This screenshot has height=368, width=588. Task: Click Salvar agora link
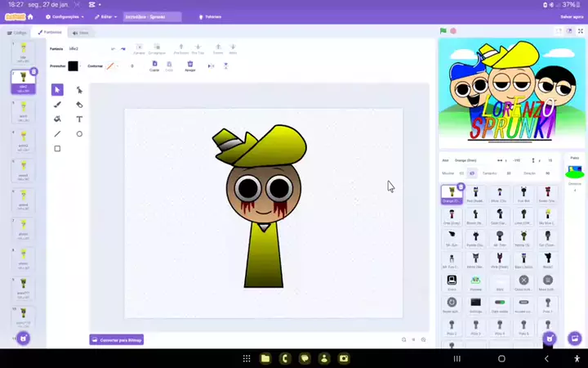point(572,16)
